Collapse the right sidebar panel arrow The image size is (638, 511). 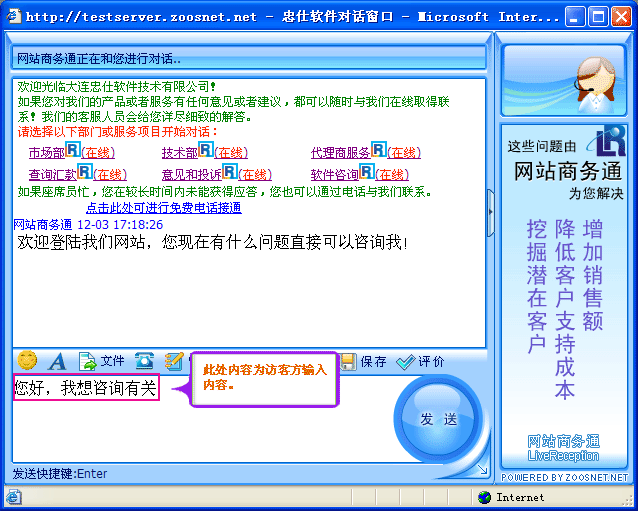[491, 212]
